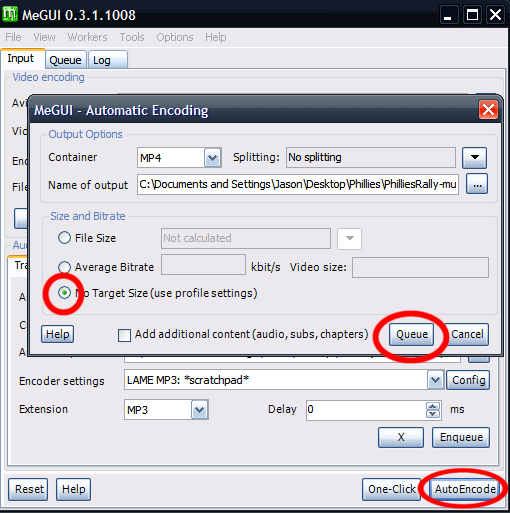Click the One-Click button
The image size is (510, 513).
(x=392, y=489)
